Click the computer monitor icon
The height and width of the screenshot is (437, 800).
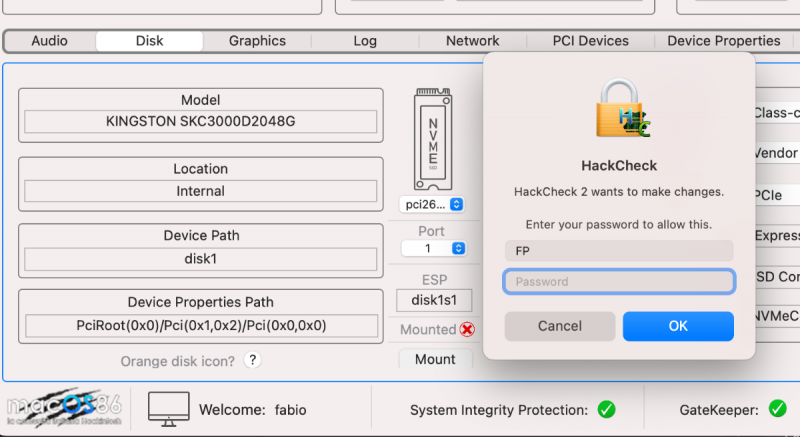(x=169, y=409)
